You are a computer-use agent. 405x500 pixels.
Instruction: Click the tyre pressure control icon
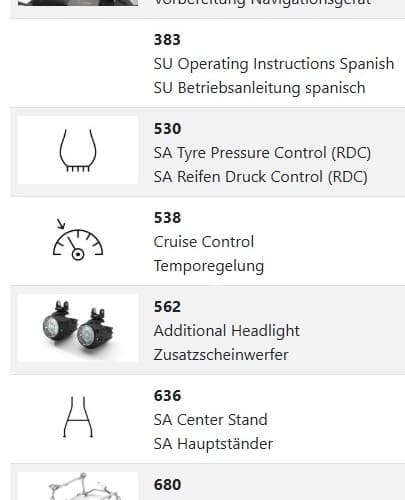pos(78,150)
